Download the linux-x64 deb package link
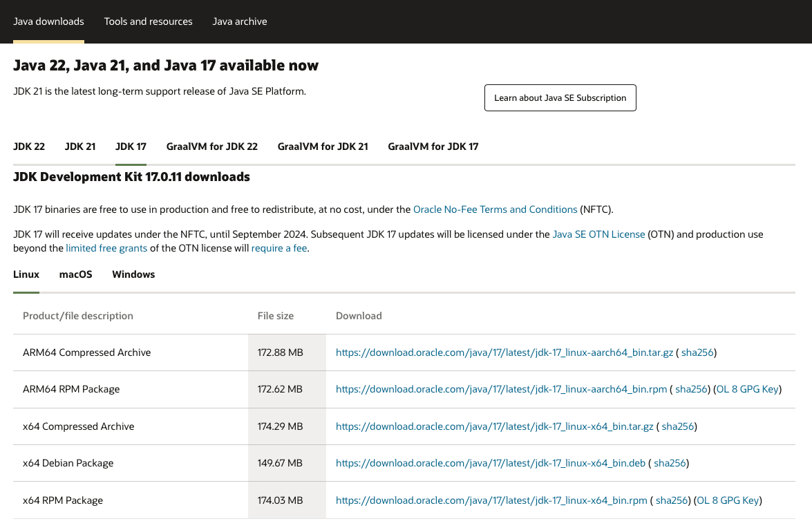The width and height of the screenshot is (812, 528). [x=491, y=463]
